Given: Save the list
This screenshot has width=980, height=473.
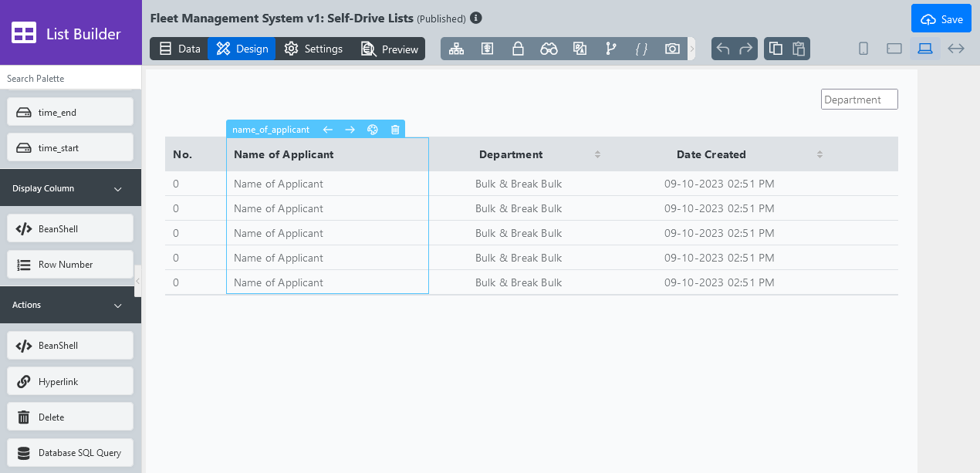Looking at the screenshot, I should [x=941, y=19].
